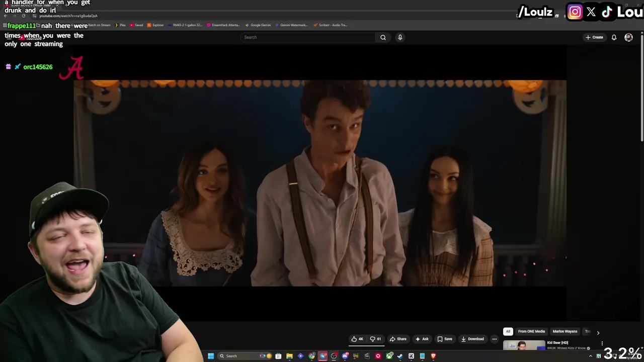Click the Create button
This screenshot has height=362, width=644.
(x=594, y=37)
